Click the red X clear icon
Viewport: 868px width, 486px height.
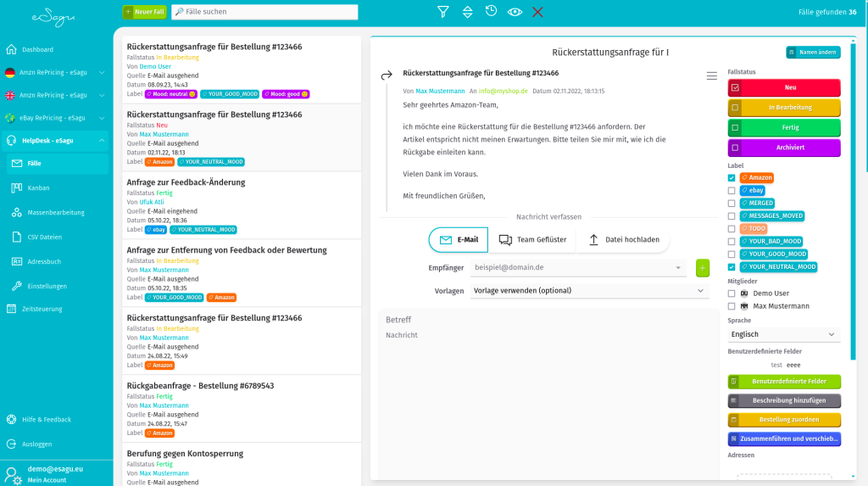[537, 12]
